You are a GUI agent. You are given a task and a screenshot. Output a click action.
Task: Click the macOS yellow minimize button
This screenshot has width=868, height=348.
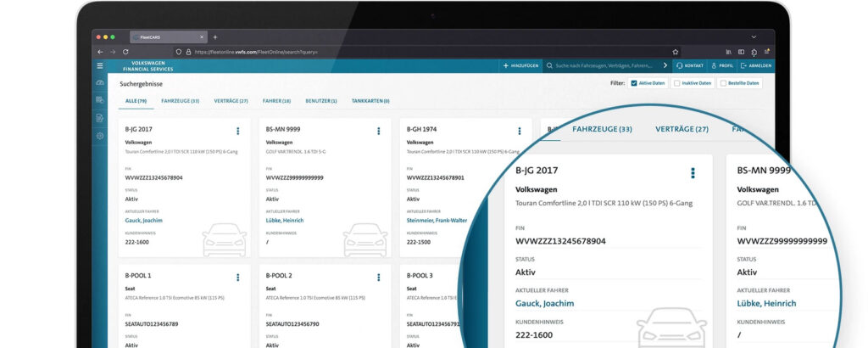(x=106, y=37)
